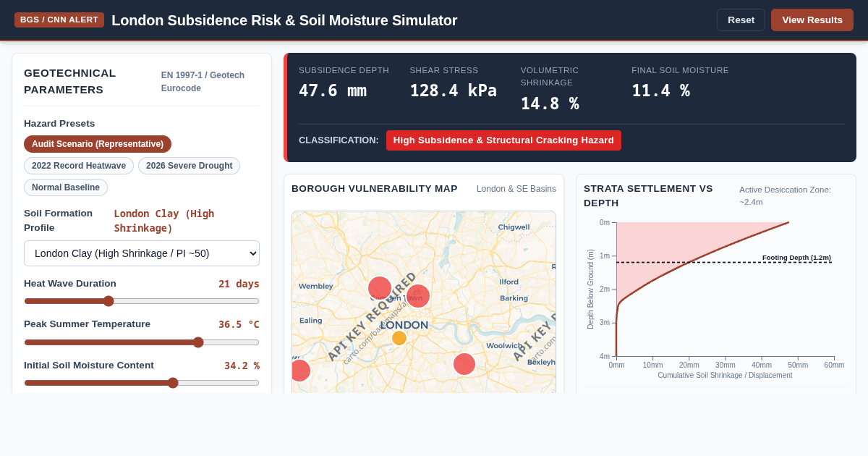The width and height of the screenshot is (868, 456).
Task: Click the 34.2 % moisture value
Action: tap(242, 366)
